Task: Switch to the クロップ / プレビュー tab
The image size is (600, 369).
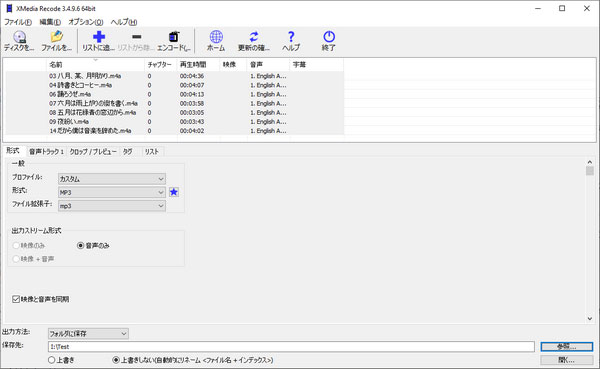Action: pyautogui.click(x=93, y=152)
